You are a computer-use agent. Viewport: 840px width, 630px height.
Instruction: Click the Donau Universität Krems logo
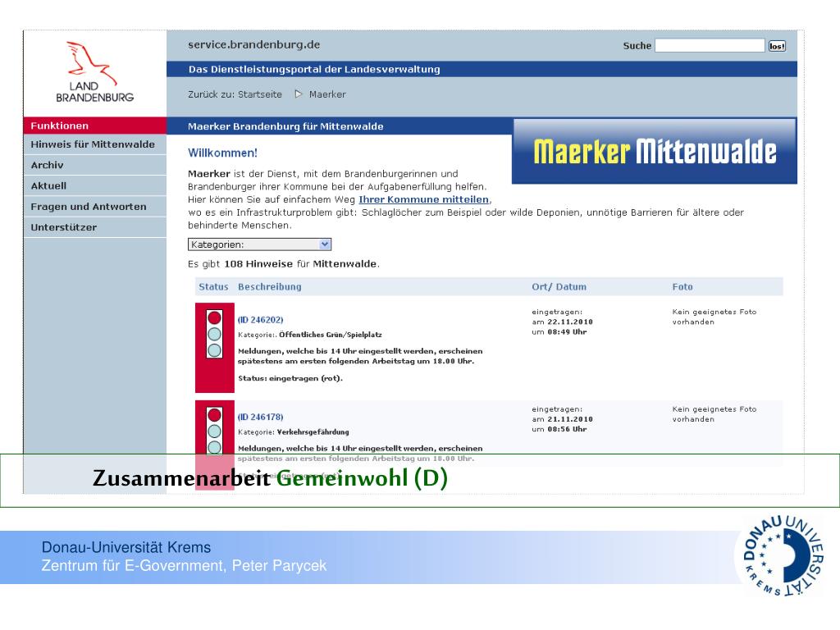coord(783,556)
